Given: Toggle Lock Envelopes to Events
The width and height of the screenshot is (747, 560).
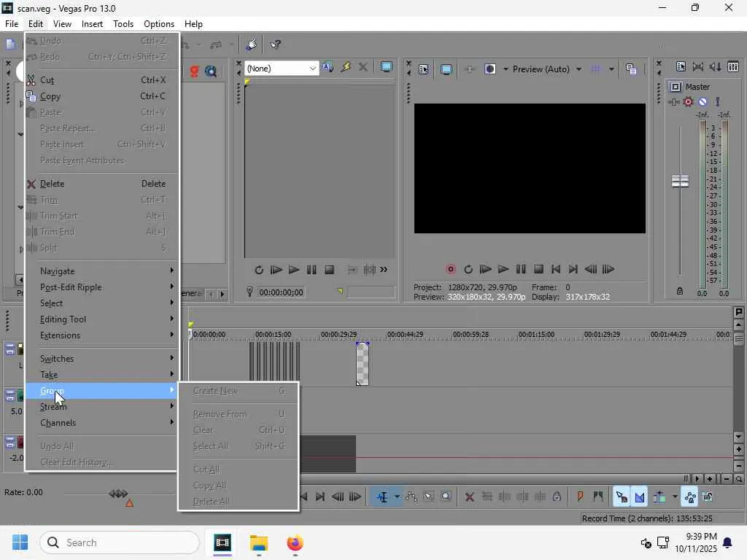Looking at the screenshot, I should point(690,497).
